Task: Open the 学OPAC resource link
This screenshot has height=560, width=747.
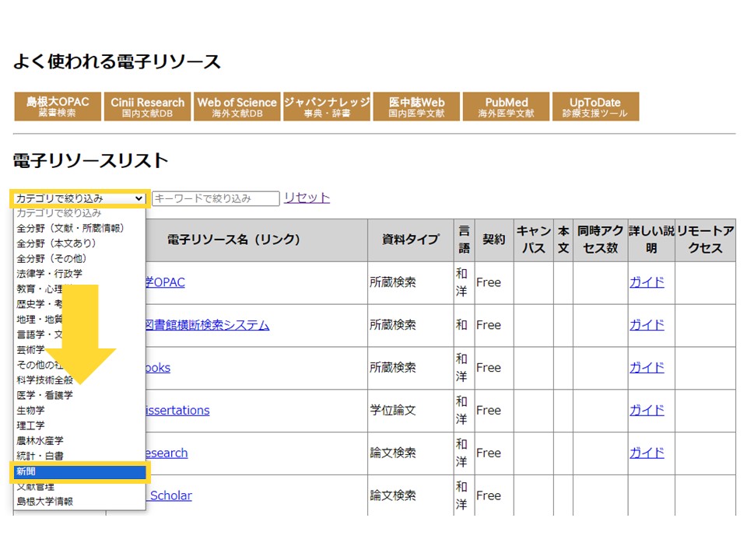Action: tap(165, 282)
